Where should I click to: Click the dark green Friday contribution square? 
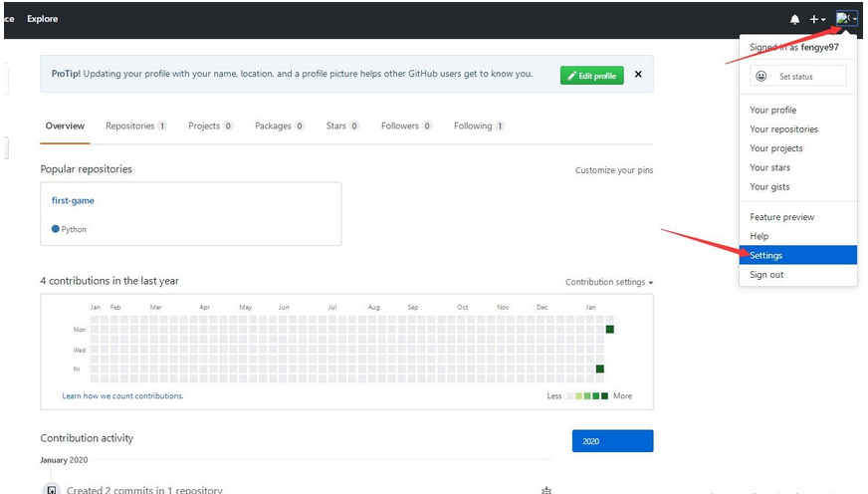[600, 369]
